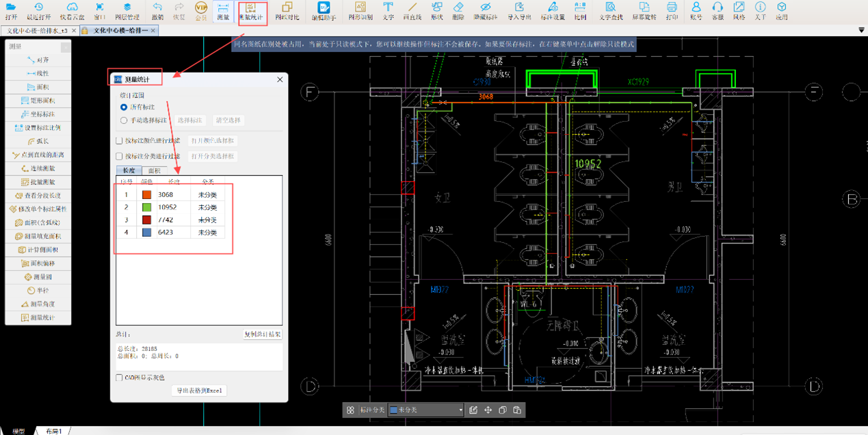This screenshot has width=868, height=435.
Task: Open the tab list arrow at far right
Action: point(860,31)
